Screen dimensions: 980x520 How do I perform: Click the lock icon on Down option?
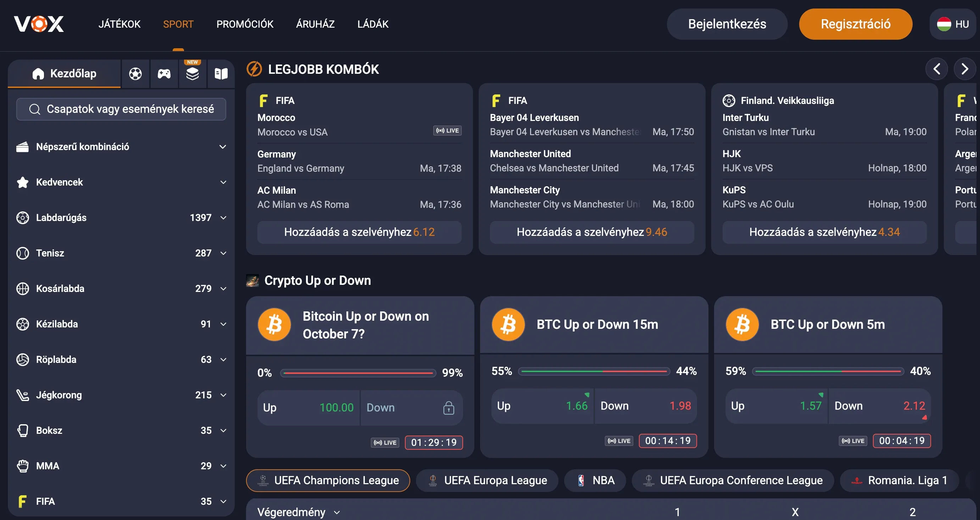[449, 408]
